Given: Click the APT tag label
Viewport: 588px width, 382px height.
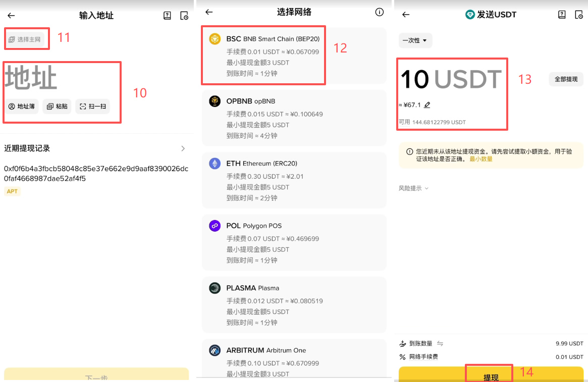Looking at the screenshot, I should point(12,191).
